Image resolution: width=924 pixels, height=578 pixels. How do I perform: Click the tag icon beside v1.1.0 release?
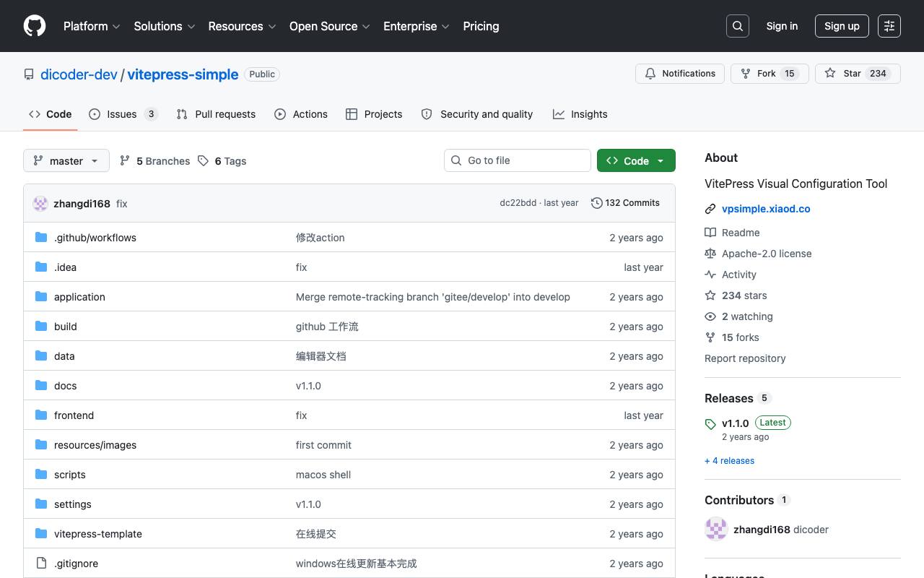(x=710, y=424)
